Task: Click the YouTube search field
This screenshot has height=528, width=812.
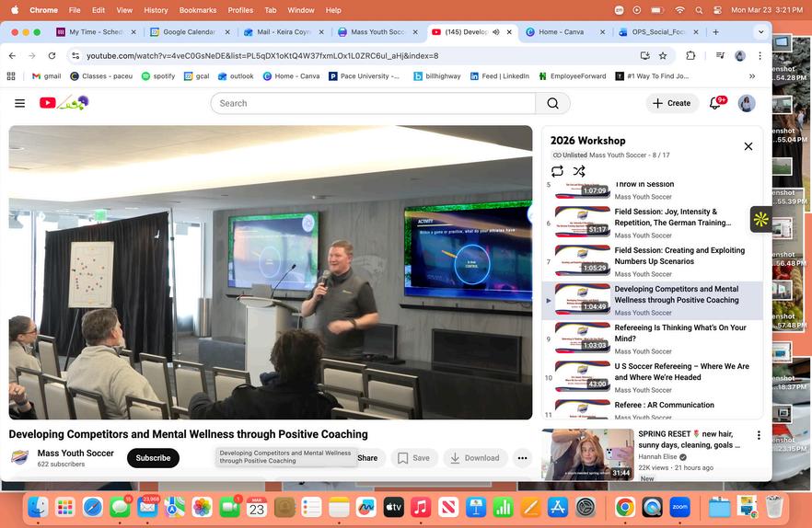Action: click(373, 103)
